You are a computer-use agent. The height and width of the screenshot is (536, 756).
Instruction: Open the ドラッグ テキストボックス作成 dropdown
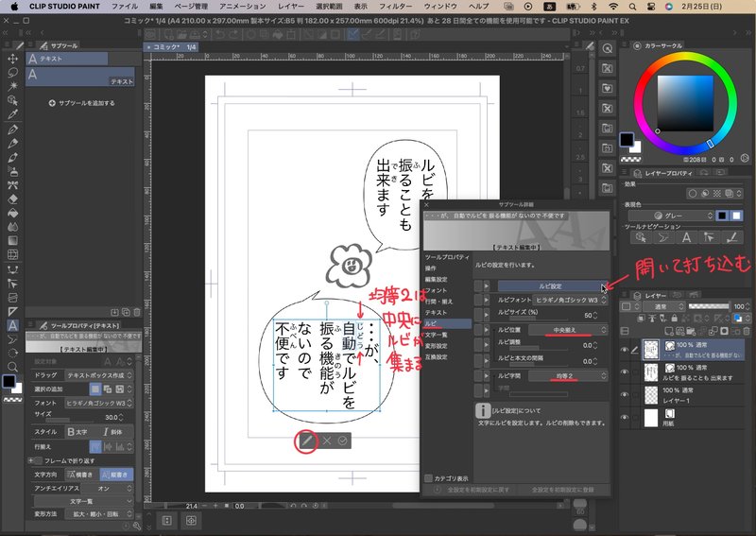tap(99, 375)
